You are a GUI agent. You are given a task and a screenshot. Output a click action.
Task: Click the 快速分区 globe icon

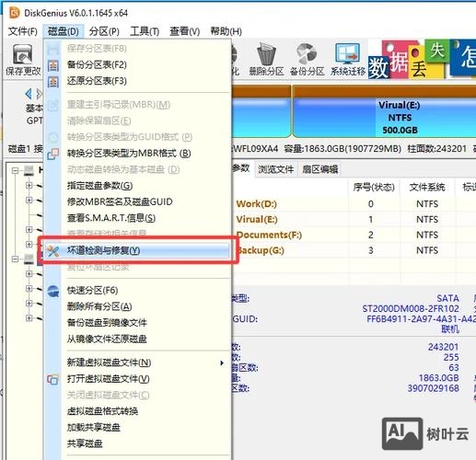click(53, 291)
